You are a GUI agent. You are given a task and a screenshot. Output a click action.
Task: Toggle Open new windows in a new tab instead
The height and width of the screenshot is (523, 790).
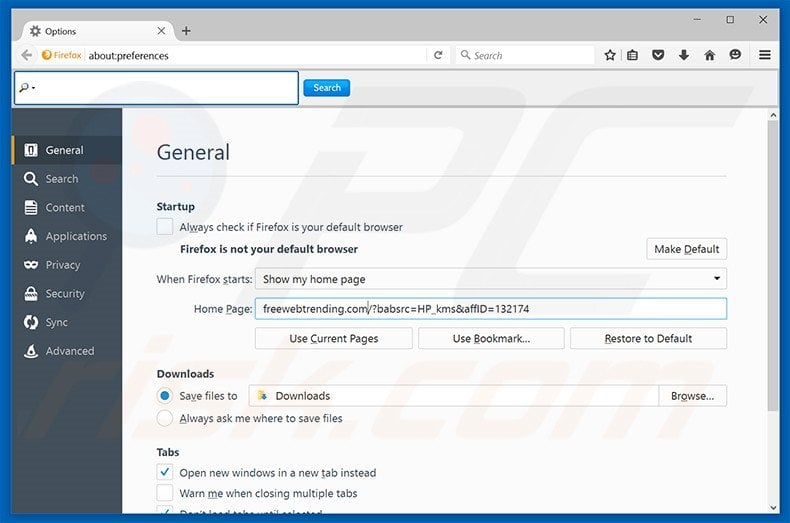[165, 473]
